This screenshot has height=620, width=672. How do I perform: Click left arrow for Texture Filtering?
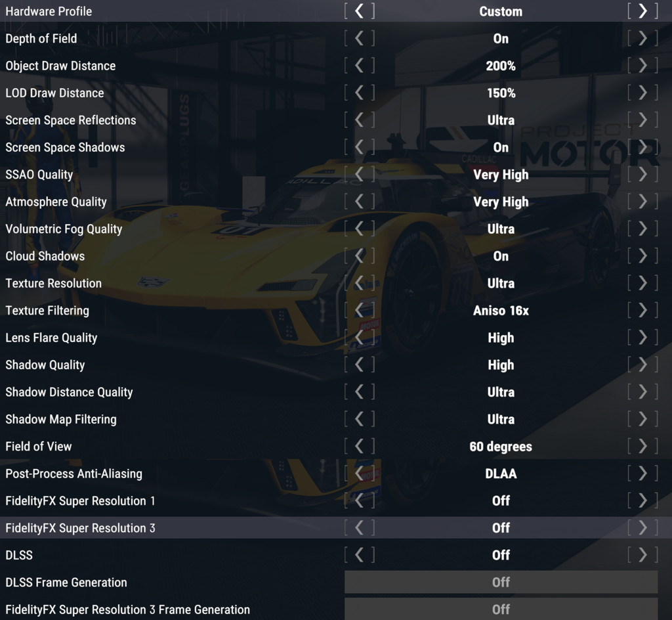(359, 311)
